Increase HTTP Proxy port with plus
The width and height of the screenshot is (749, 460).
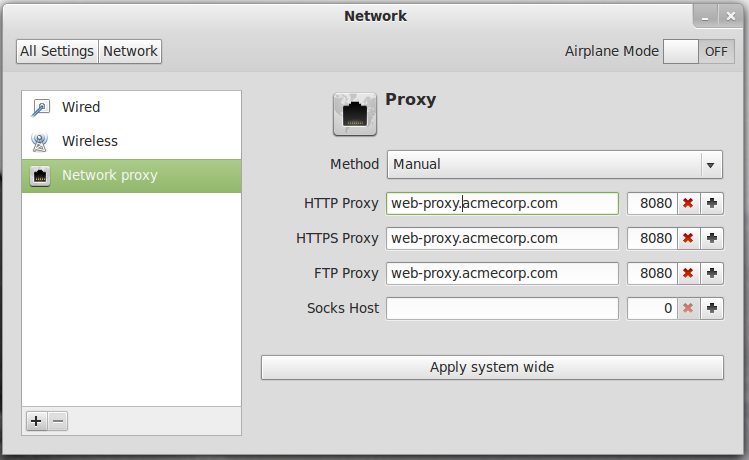tap(712, 203)
